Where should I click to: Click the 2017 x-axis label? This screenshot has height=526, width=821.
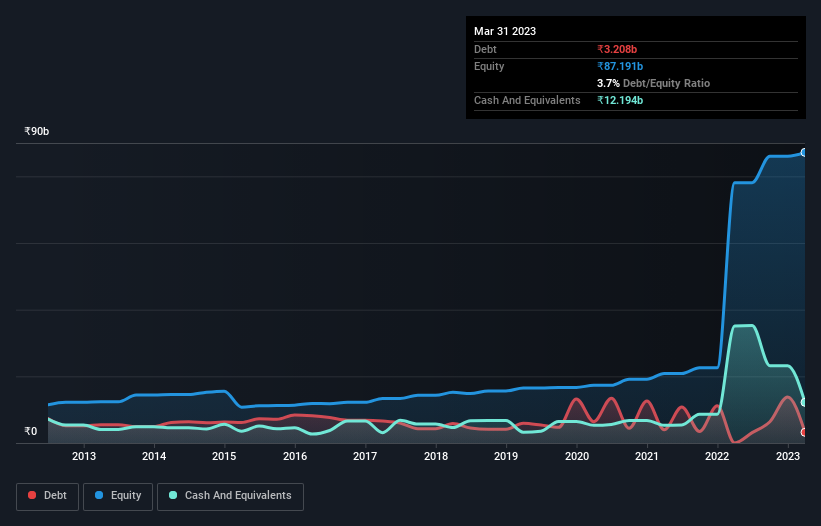365,456
